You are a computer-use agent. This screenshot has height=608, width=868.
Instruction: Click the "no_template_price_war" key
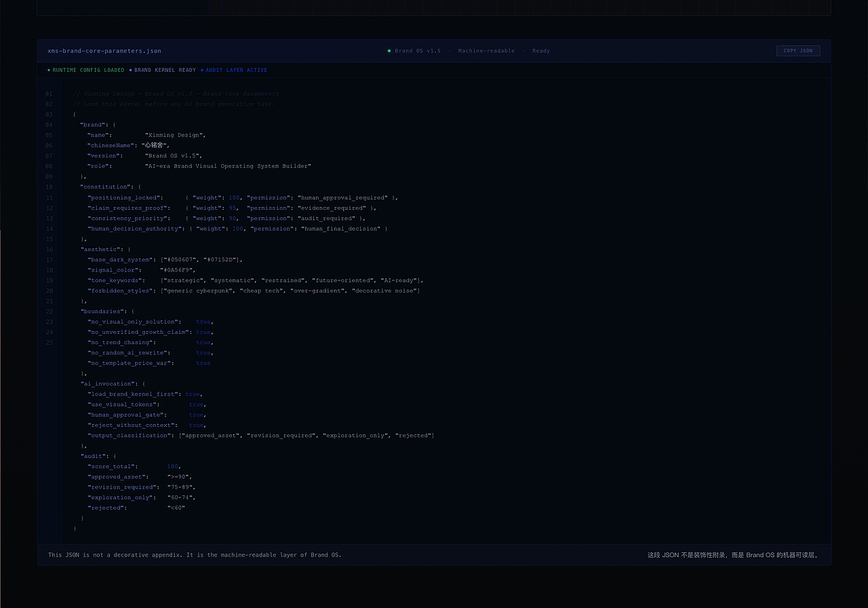pos(130,363)
